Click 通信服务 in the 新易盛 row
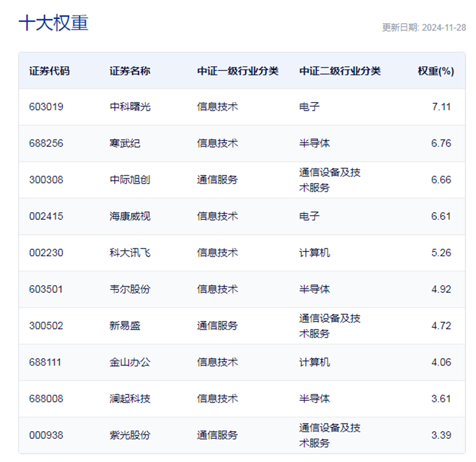 pyautogui.click(x=218, y=326)
